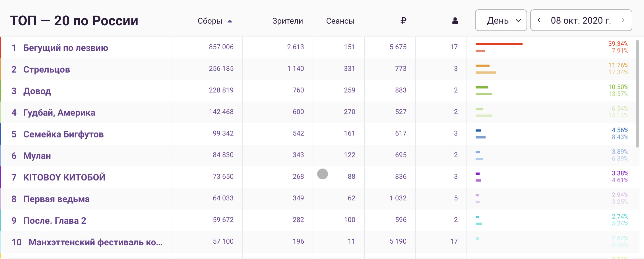The image size is (644, 259).
Task: Open film KITOBOY КИТОБОЙ
Action: [64, 177]
